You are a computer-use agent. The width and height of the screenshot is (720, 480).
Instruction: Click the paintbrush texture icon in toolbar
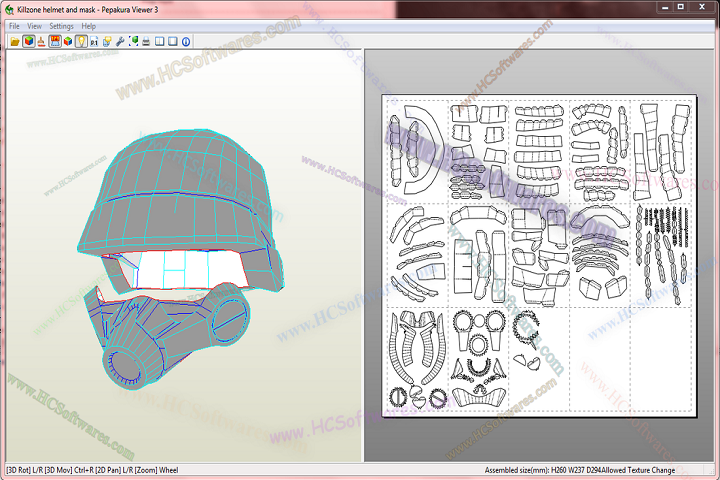click(x=41, y=42)
